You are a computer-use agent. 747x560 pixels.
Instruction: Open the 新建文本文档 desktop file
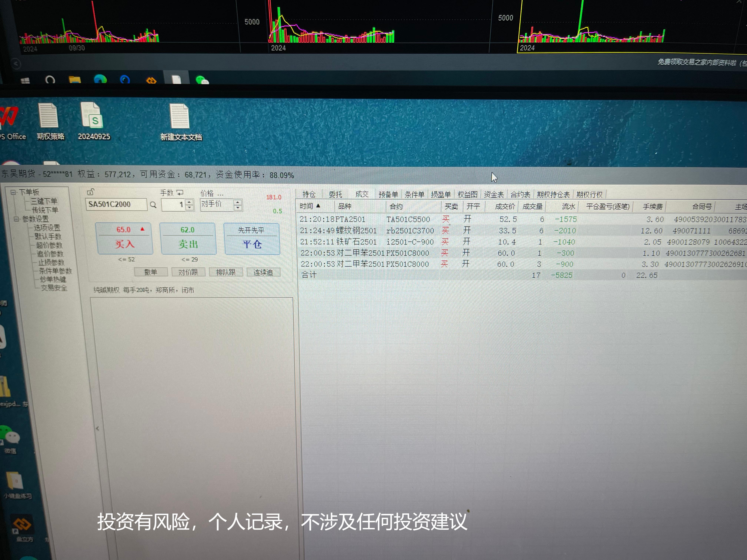pos(181,122)
